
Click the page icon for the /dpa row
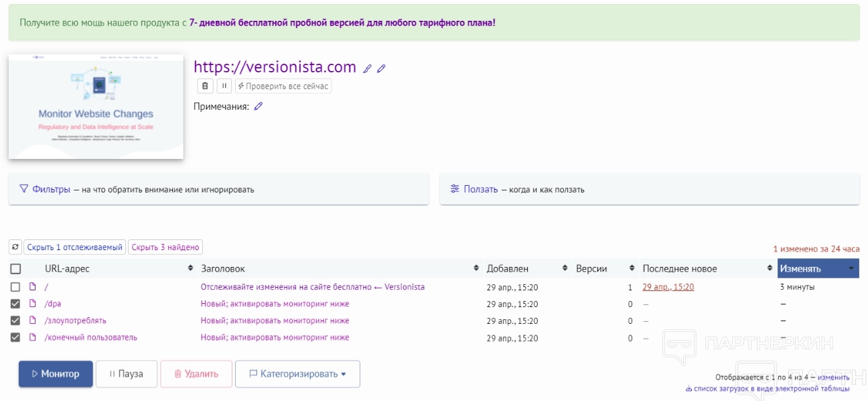click(32, 304)
